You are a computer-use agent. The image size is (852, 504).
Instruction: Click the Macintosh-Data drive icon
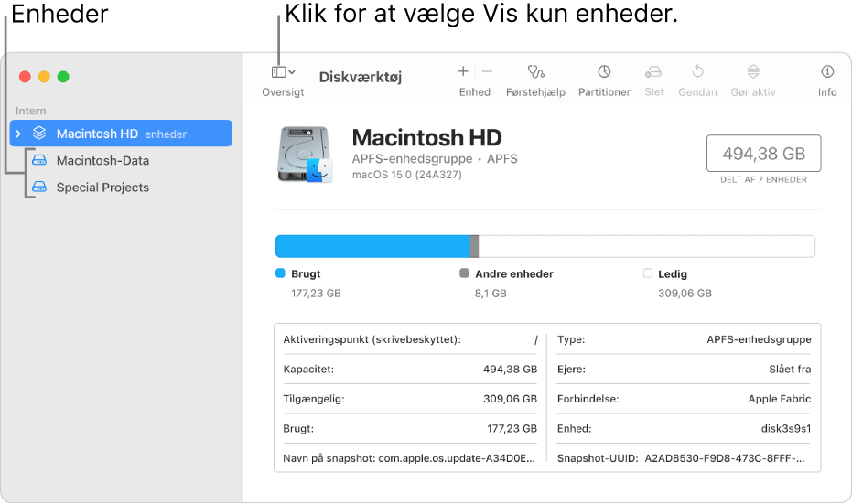click(x=39, y=160)
